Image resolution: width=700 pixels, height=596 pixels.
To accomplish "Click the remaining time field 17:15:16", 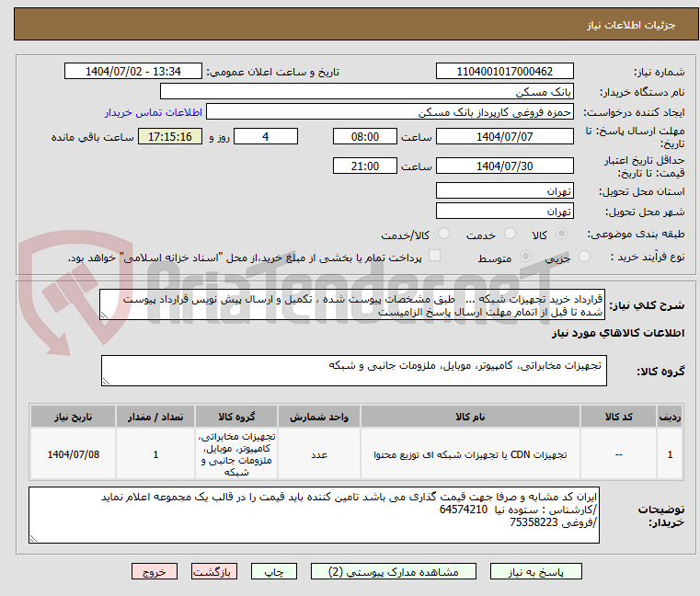I will coord(170,137).
